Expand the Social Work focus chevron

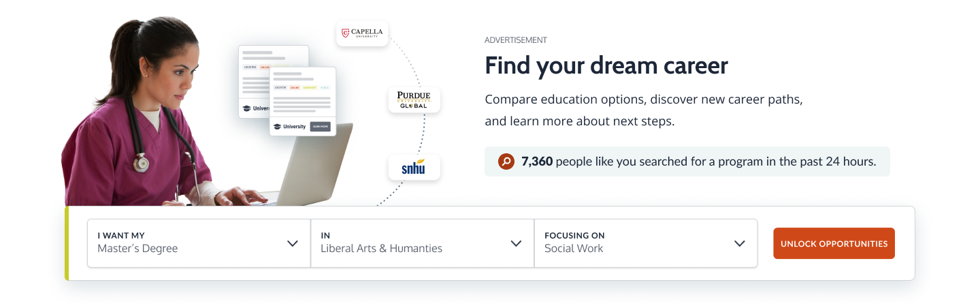point(740,243)
